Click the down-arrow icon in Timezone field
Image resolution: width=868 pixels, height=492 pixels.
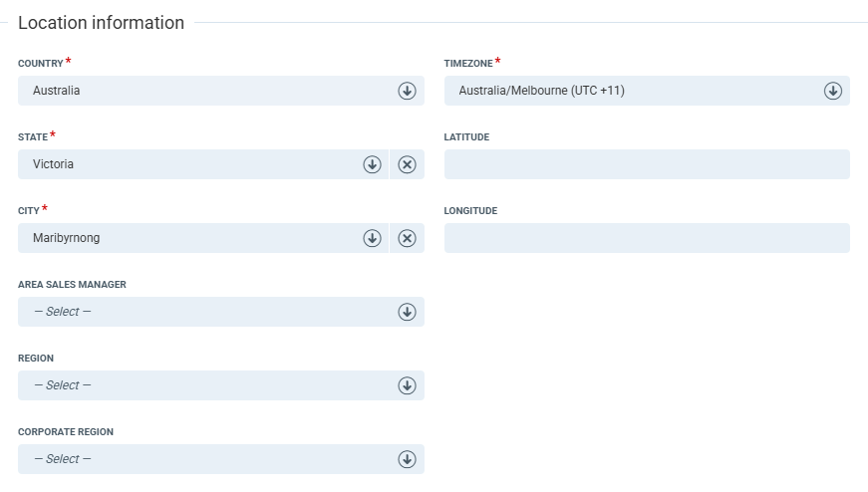(832, 91)
